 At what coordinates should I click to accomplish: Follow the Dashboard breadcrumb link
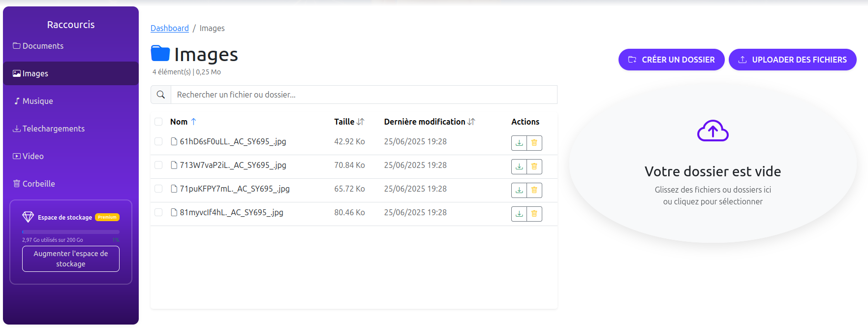pos(170,28)
